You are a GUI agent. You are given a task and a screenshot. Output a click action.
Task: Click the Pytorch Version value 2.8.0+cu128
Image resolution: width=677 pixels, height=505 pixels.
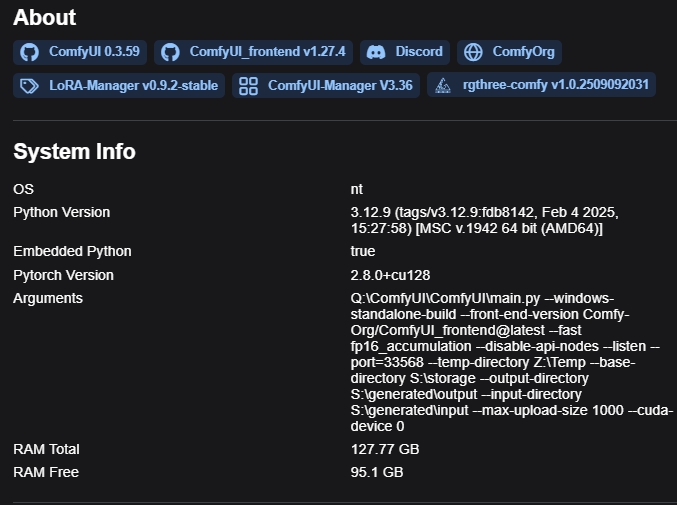390,275
